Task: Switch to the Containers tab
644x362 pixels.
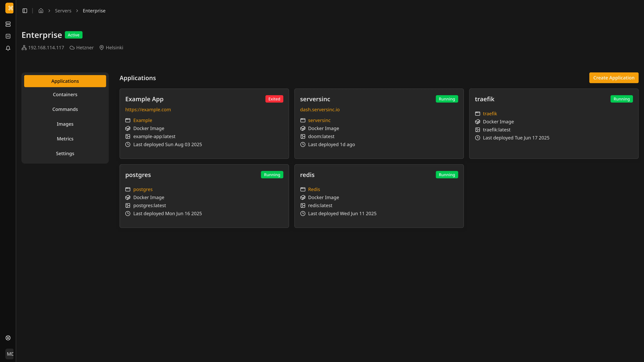Action: pyautogui.click(x=65, y=94)
